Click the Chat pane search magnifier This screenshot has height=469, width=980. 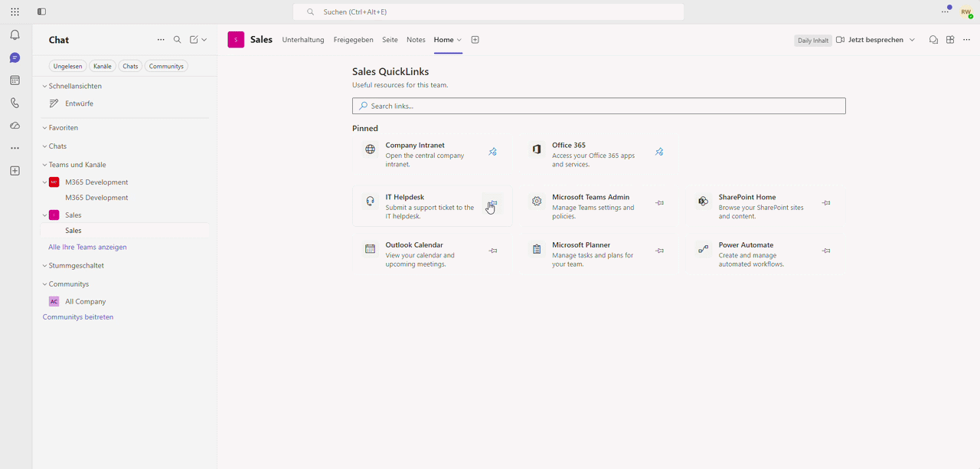[x=177, y=40]
